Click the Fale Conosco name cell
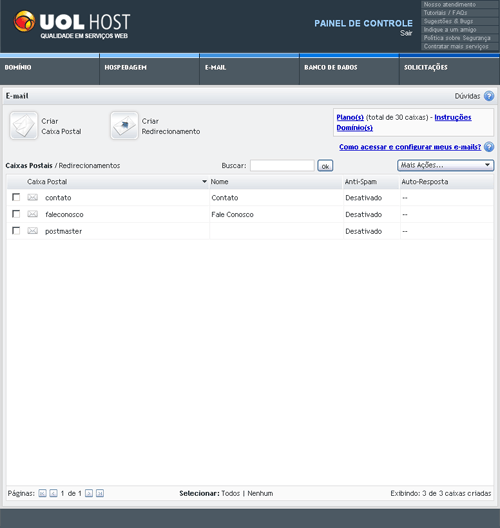The image size is (500, 528). pos(232,214)
